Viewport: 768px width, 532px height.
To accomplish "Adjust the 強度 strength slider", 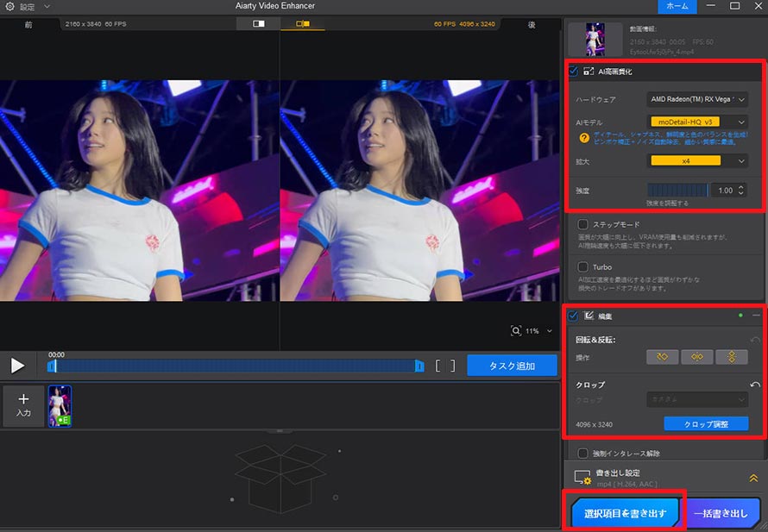I will [678, 190].
